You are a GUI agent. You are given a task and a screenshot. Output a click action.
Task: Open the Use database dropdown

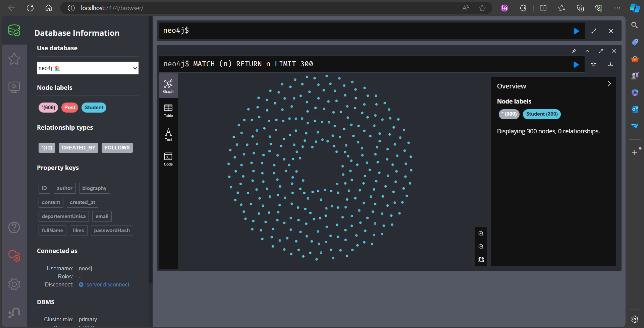click(88, 68)
